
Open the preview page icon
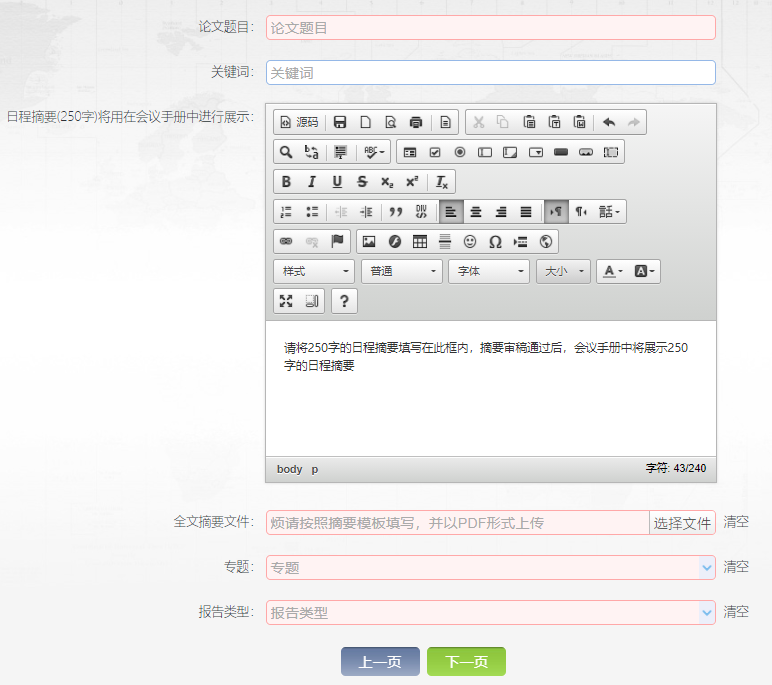pyautogui.click(x=390, y=122)
